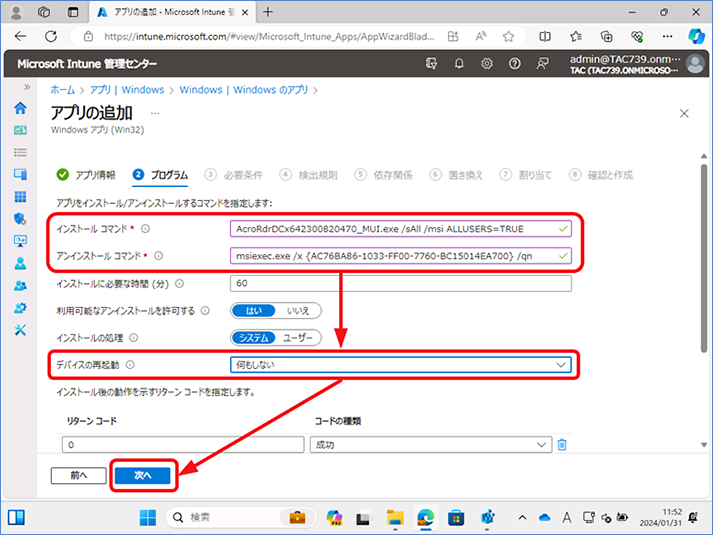Screen dimensions: 713x535
Task: Click 前へ button
Action: pyautogui.click(x=79, y=475)
